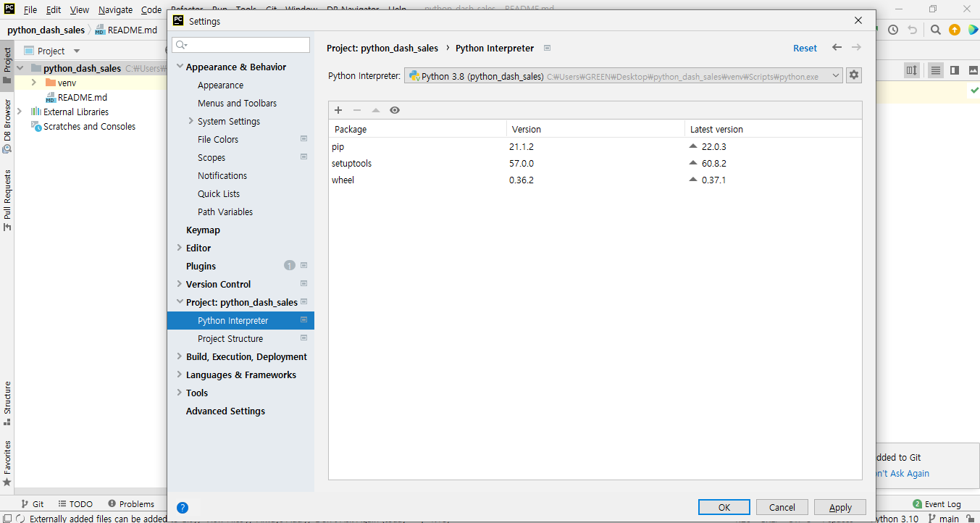Click the Apply button in Settings
980x523 pixels.
pyautogui.click(x=840, y=507)
